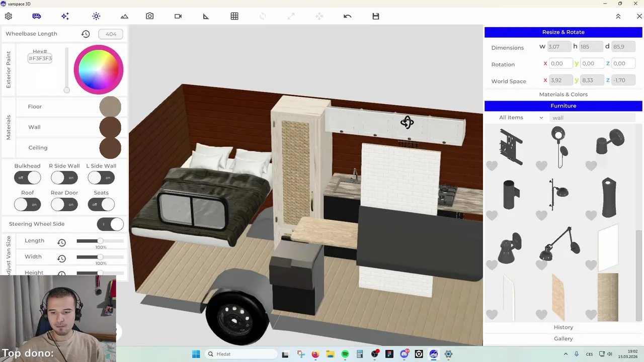The image size is (644, 362).
Task: Favorite the wicker wall panel
Action: pos(591,315)
